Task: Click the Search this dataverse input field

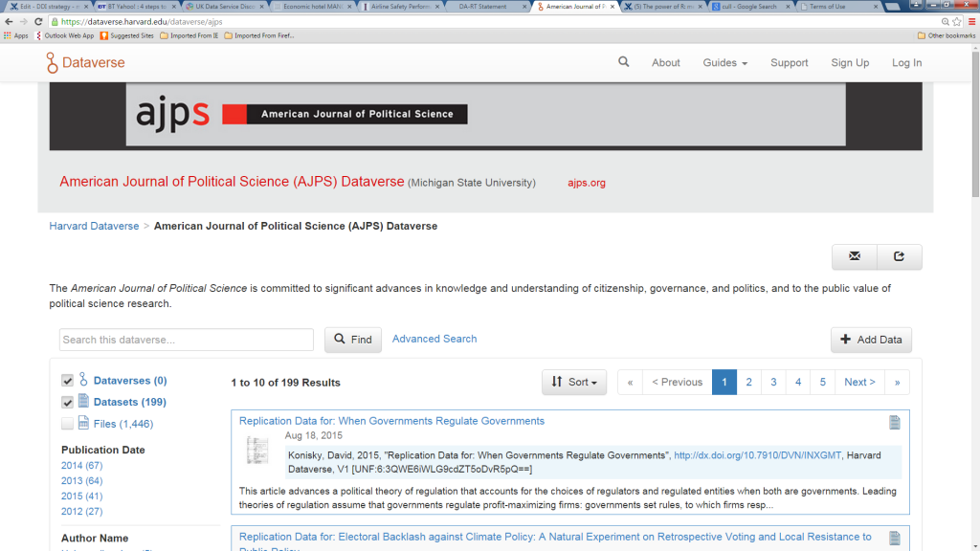Action: [187, 340]
